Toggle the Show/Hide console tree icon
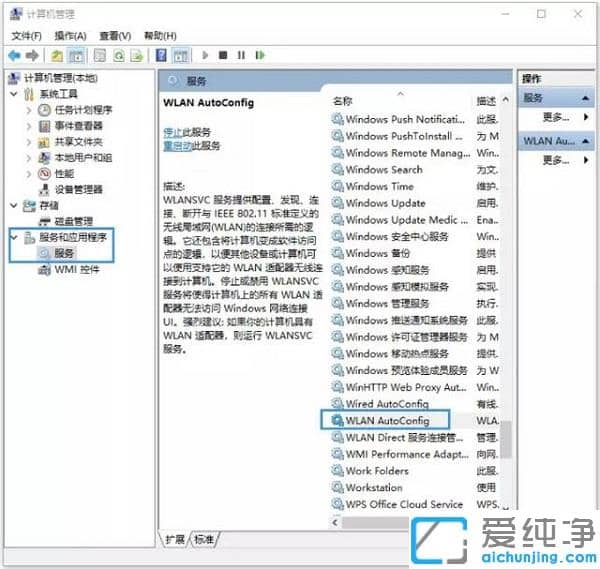 [77, 56]
